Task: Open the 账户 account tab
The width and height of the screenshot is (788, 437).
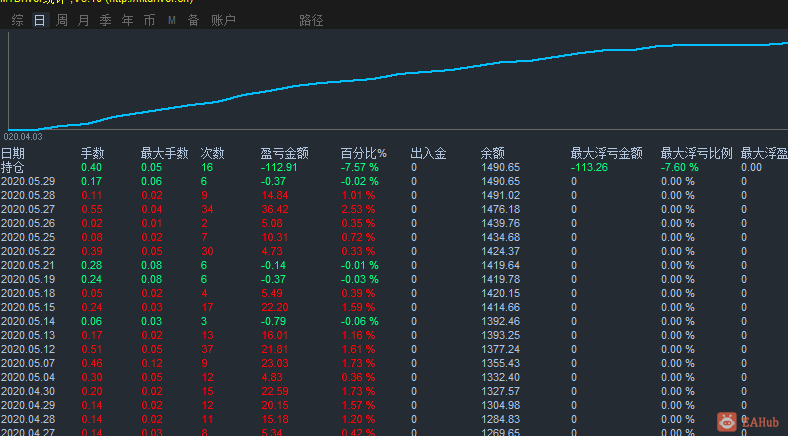Action: click(223, 20)
